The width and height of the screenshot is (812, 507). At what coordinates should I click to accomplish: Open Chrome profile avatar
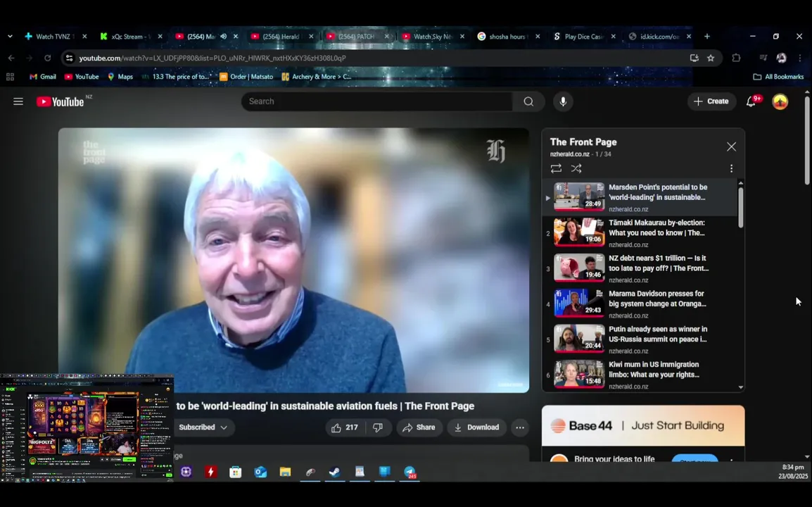point(781,58)
